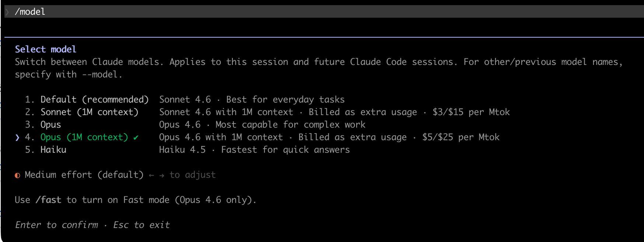Click the Medium effort (default) label
This screenshot has width=644, height=242.
[84, 175]
